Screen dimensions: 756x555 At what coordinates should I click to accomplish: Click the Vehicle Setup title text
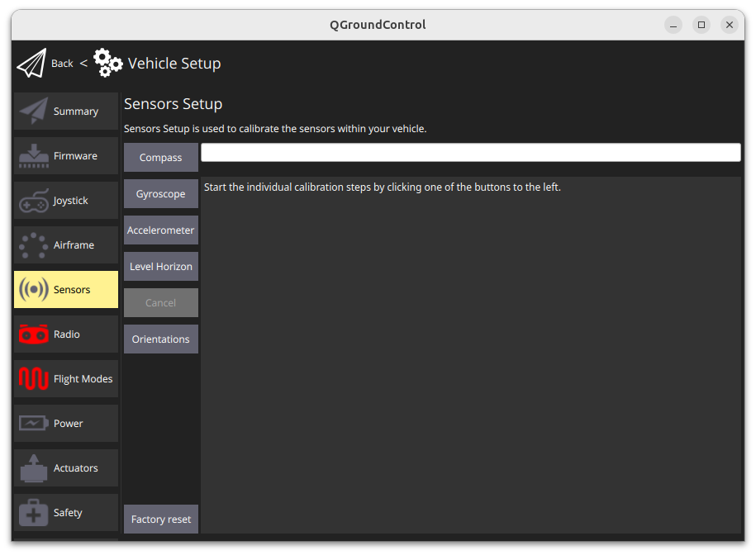(x=174, y=63)
